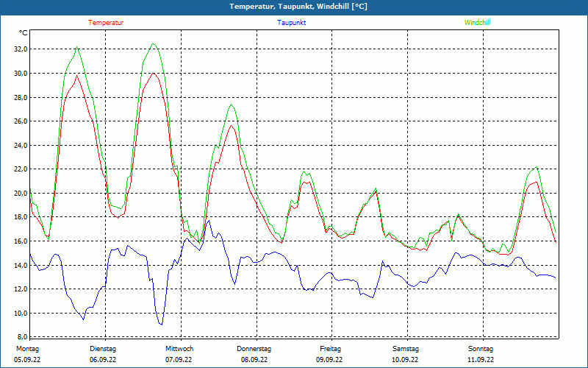Click the red Temperatur legend label
The image size is (588, 368).
coord(106,23)
